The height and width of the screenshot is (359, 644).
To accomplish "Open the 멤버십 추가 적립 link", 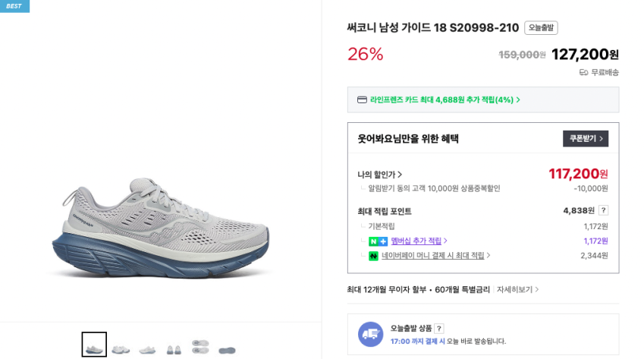I will pyautogui.click(x=419, y=241).
